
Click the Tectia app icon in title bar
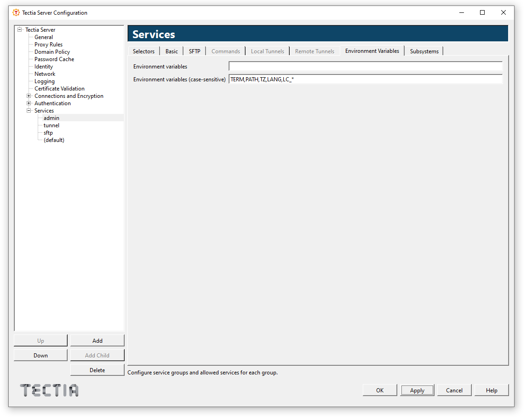coord(16,12)
